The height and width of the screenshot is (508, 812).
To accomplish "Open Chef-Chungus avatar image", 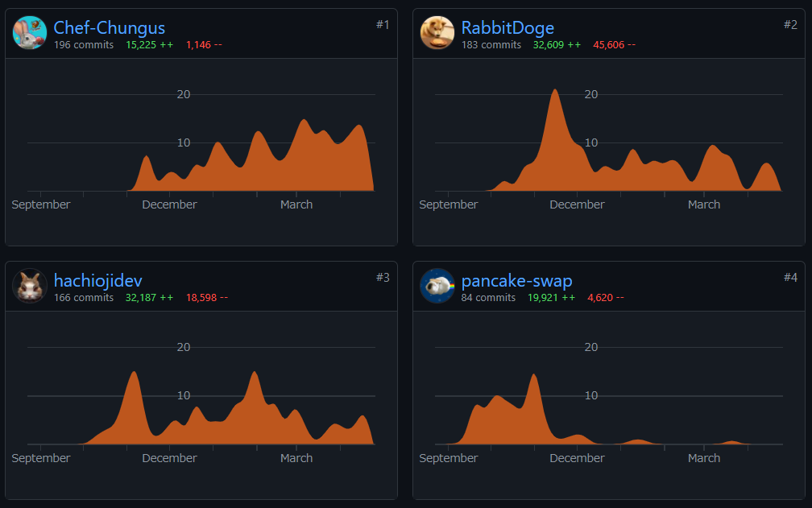I will pos(30,32).
